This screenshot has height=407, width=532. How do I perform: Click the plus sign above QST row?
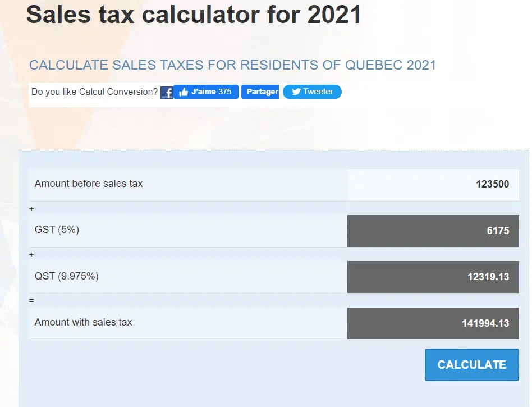coord(31,254)
